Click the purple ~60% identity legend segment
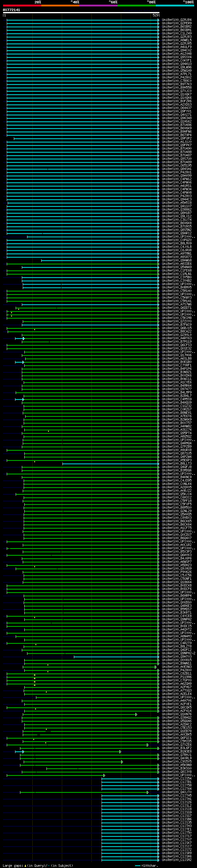 tap(99, 6)
